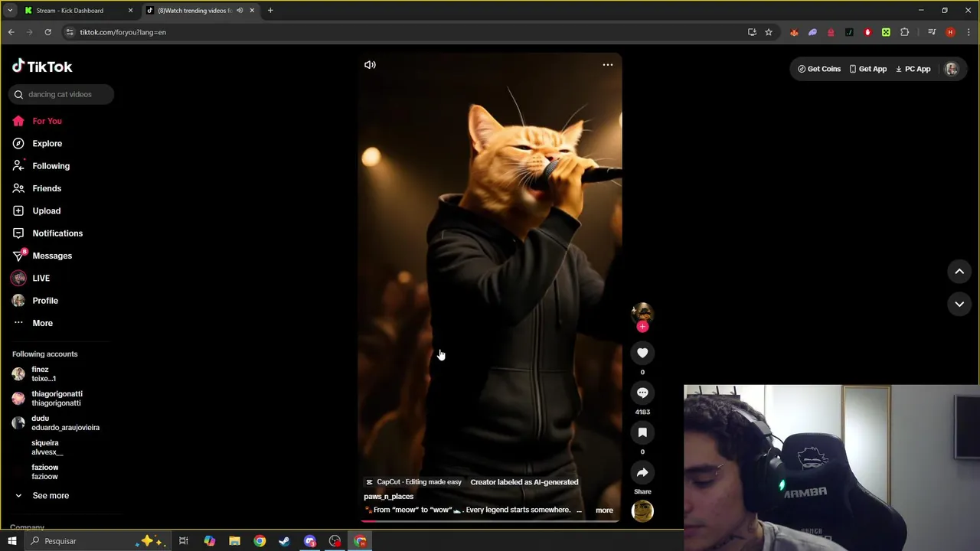Open the paws_n_places creator name
Image resolution: width=980 pixels, height=551 pixels.
point(388,497)
